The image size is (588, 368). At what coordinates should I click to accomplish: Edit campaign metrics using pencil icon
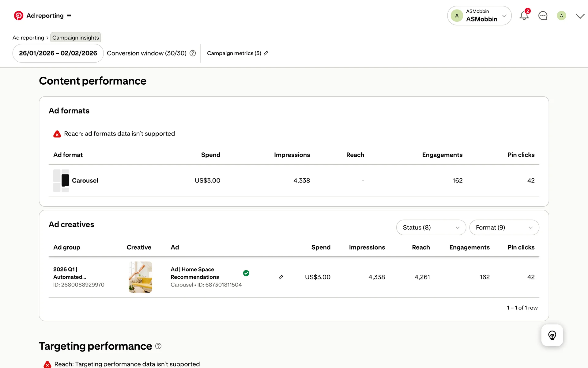266,53
